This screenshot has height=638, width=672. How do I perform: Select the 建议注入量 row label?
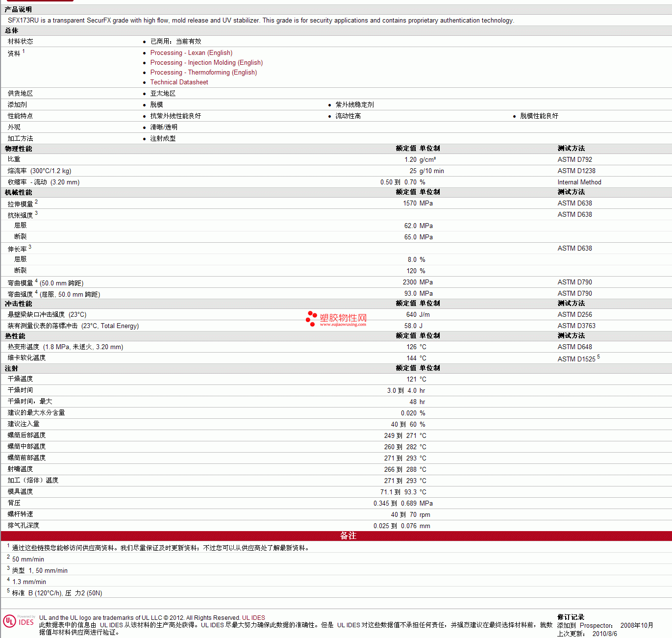[24, 424]
